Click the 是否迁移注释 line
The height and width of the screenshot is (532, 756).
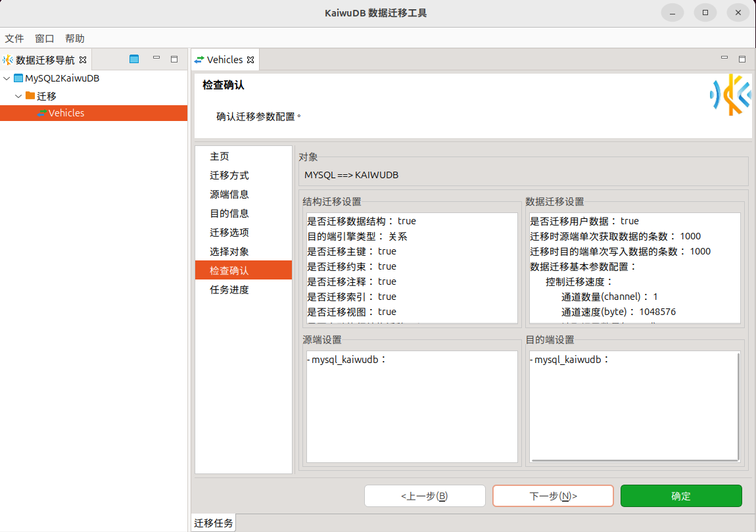[352, 281]
